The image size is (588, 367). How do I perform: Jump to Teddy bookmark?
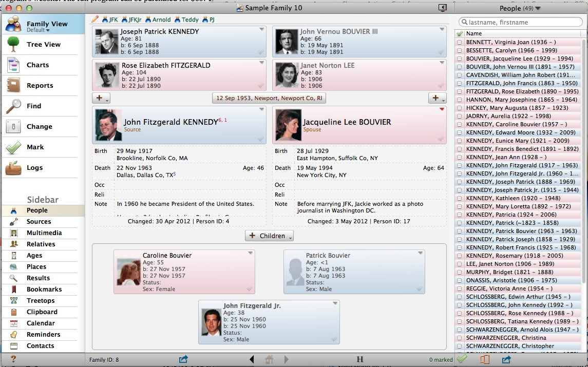[186, 20]
